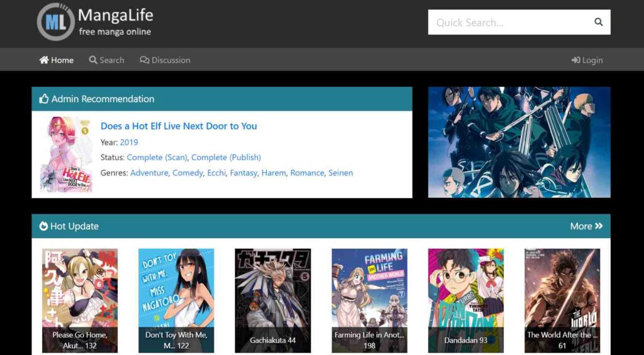The width and height of the screenshot is (644, 355).
Task: Click the Login link
Action: click(x=587, y=60)
